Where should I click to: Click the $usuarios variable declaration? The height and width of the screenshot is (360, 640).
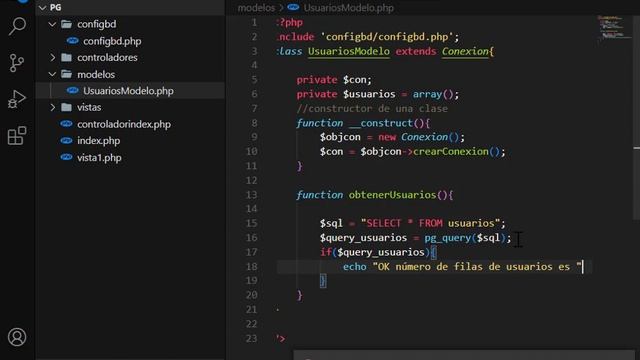coord(369,94)
